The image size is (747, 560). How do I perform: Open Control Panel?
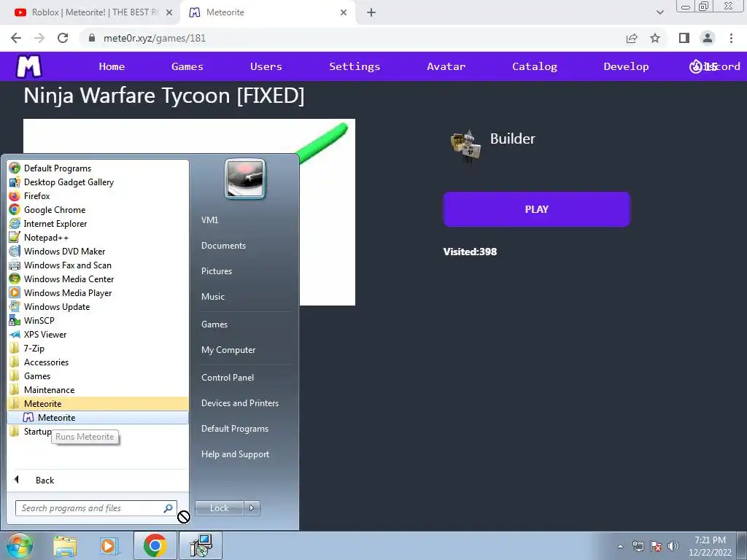[228, 377]
